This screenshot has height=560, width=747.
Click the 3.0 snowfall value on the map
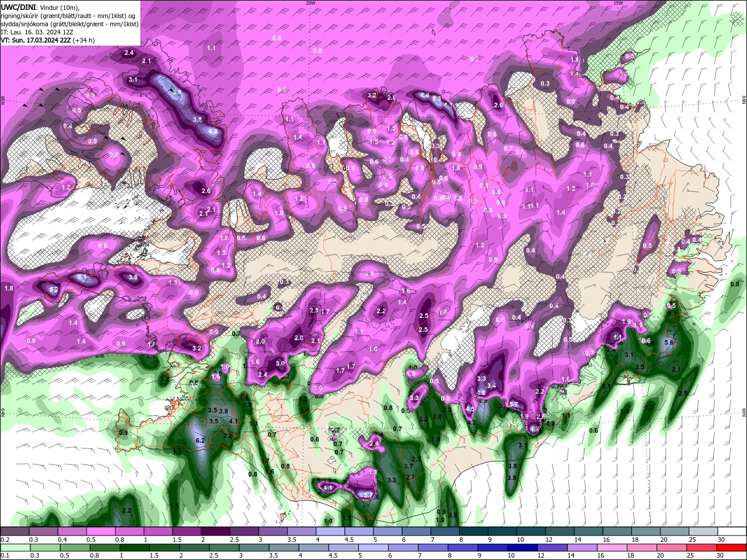coord(280,363)
